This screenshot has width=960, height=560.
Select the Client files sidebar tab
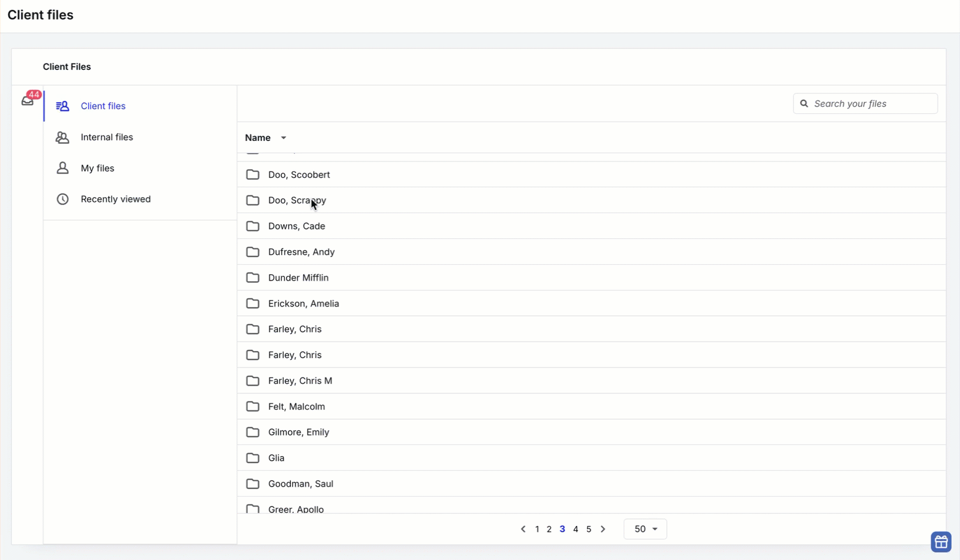point(103,106)
